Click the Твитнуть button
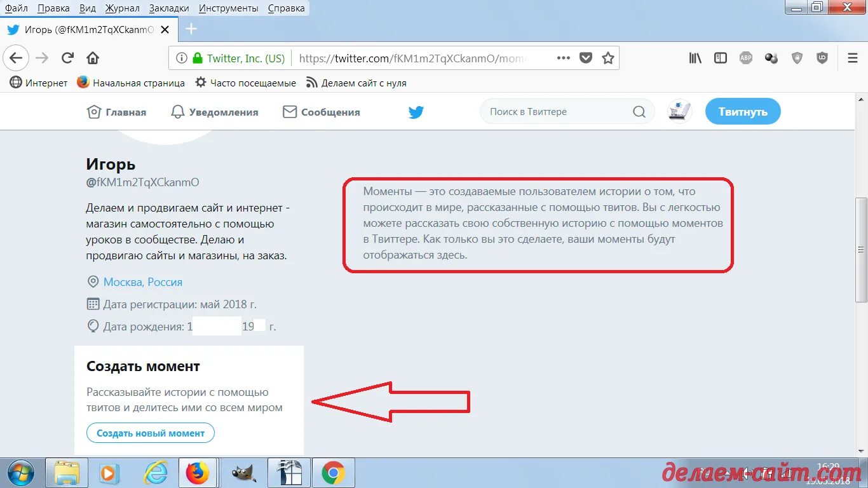This screenshot has height=488, width=868. click(743, 112)
